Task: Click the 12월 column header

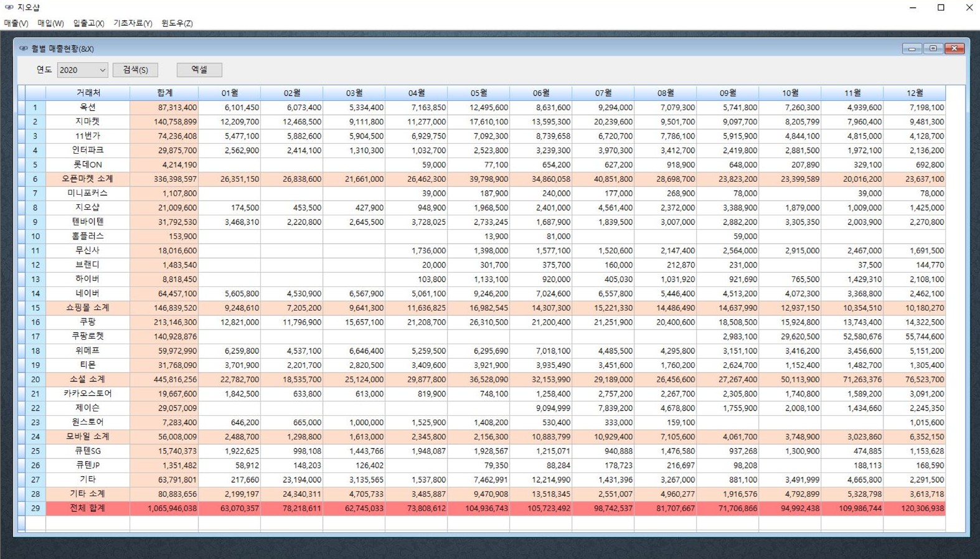Action: pyautogui.click(x=914, y=93)
